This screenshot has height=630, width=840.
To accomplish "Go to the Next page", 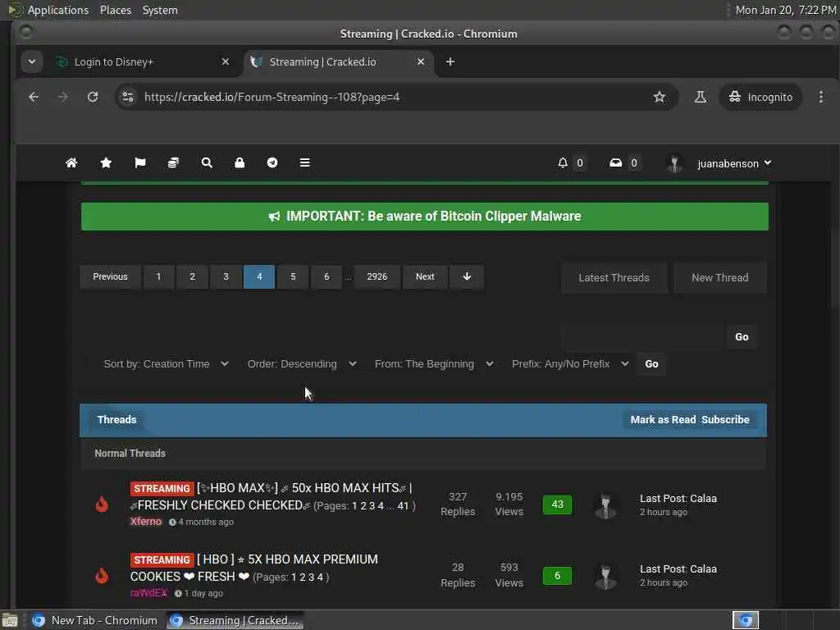I will (x=426, y=277).
